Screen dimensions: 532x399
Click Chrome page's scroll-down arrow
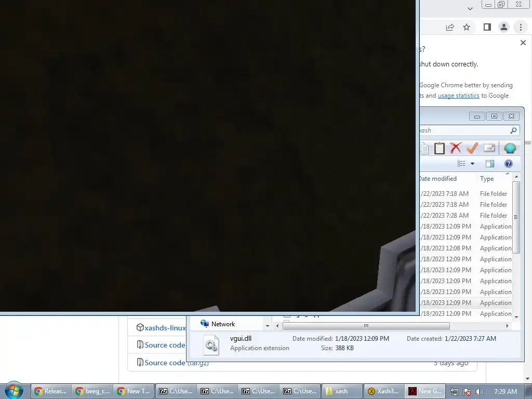528,379
